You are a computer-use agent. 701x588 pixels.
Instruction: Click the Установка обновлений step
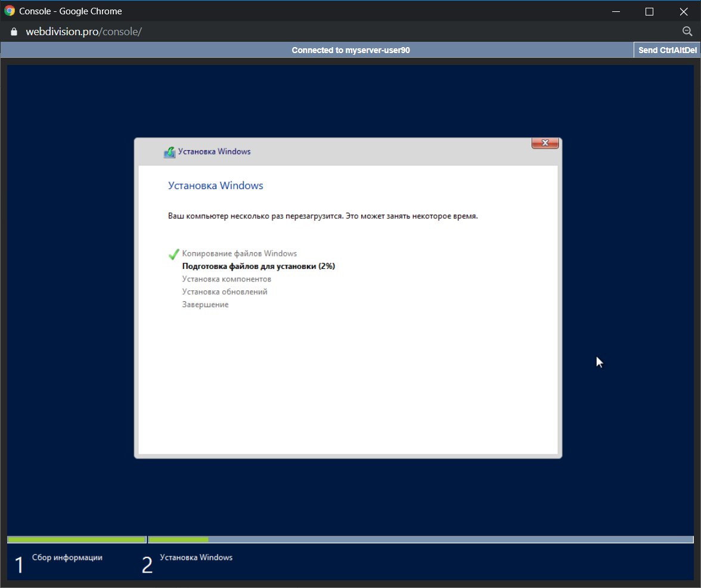tap(225, 292)
